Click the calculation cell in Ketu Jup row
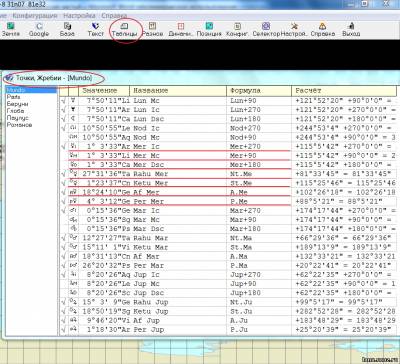The width and height of the screenshot is (400, 364). tap(345, 311)
